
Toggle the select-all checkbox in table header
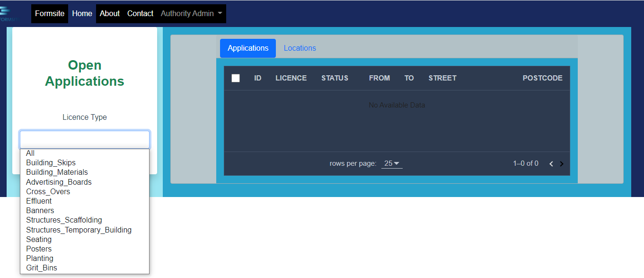tap(235, 78)
